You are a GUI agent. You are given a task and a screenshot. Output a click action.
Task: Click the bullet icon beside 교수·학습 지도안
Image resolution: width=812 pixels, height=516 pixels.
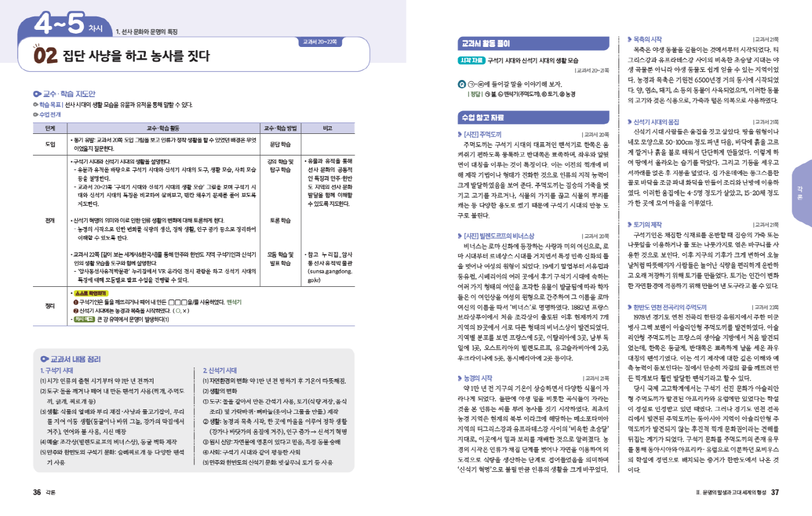(x=37, y=93)
